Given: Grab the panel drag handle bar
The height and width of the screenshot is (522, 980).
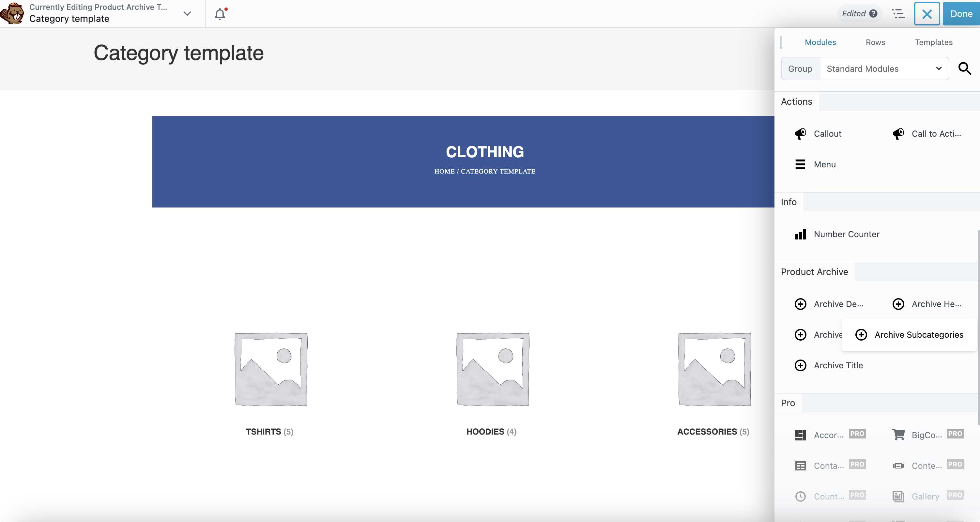Looking at the screenshot, I should point(781,42).
